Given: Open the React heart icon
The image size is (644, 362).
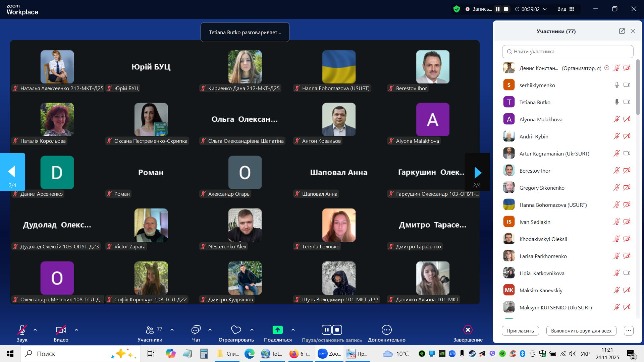Looking at the screenshot, I should pyautogui.click(x=236, y=330).
